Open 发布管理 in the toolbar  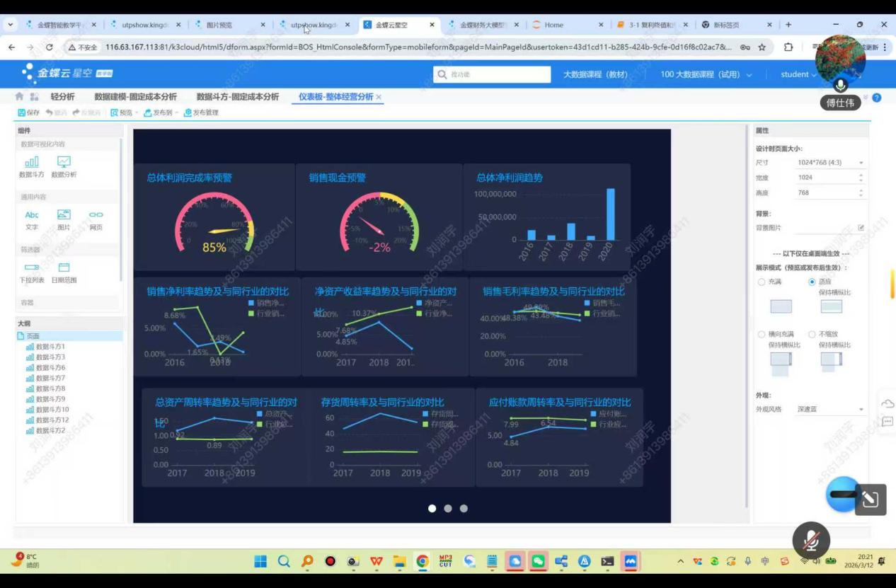[201, 113]
